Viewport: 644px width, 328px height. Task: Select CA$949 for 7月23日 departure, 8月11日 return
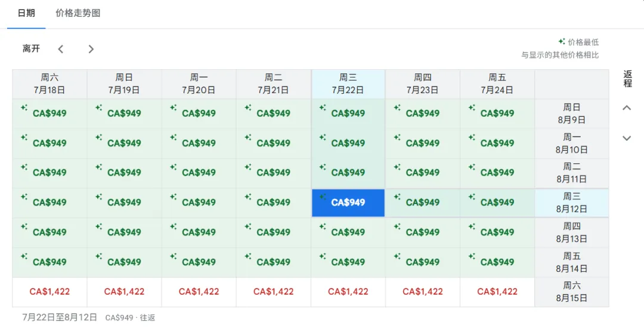coord(423,173)
